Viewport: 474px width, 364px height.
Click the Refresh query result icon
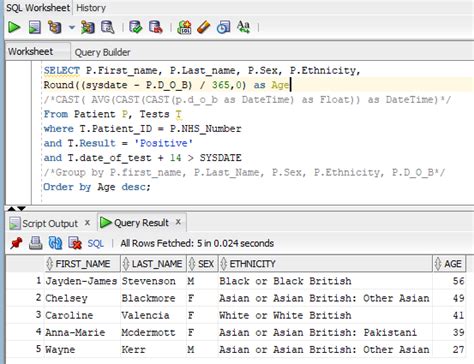pos(55,243)
